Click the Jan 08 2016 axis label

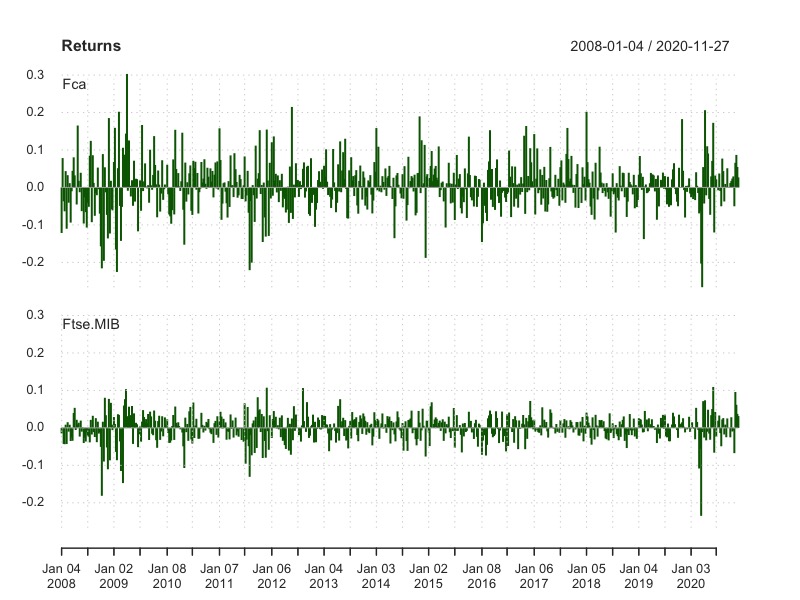pos(481,575)
